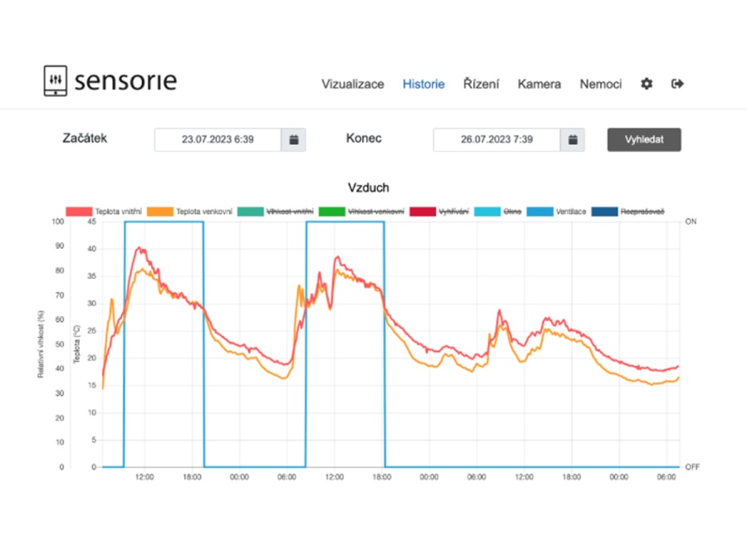Open calendar picker for Začátek date
747x560 pixels.
coord(294,140)
